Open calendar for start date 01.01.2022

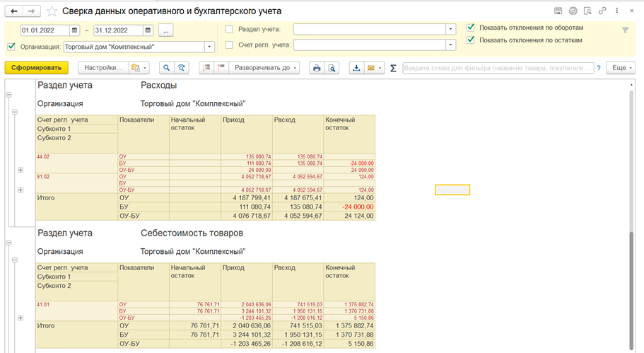[x=74, y=30]
